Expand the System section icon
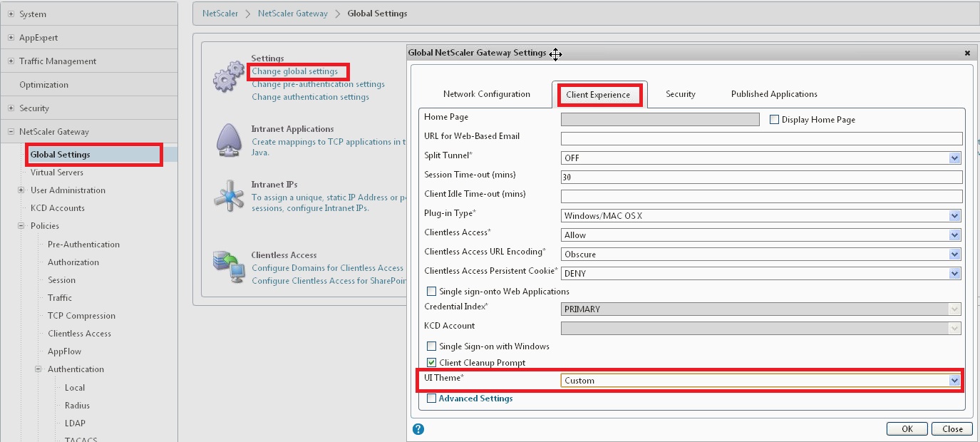This screenshot has width=980, height=442. [x=10, y=13]
